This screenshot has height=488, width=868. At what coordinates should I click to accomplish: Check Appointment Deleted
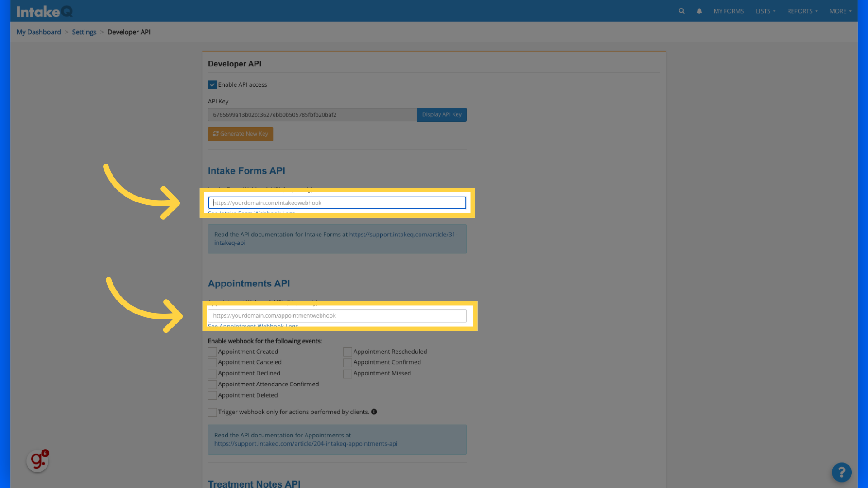click(x=212, y=395)
